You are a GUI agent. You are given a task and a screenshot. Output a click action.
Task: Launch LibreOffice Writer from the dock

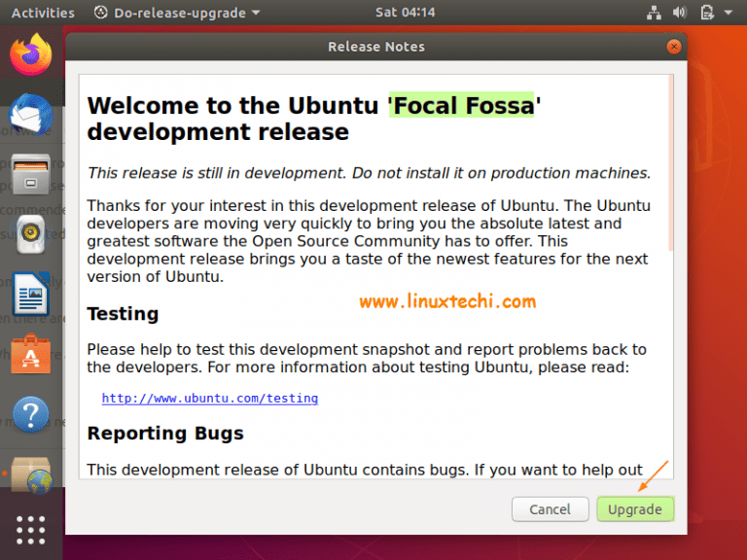click(x=30, y=295)
